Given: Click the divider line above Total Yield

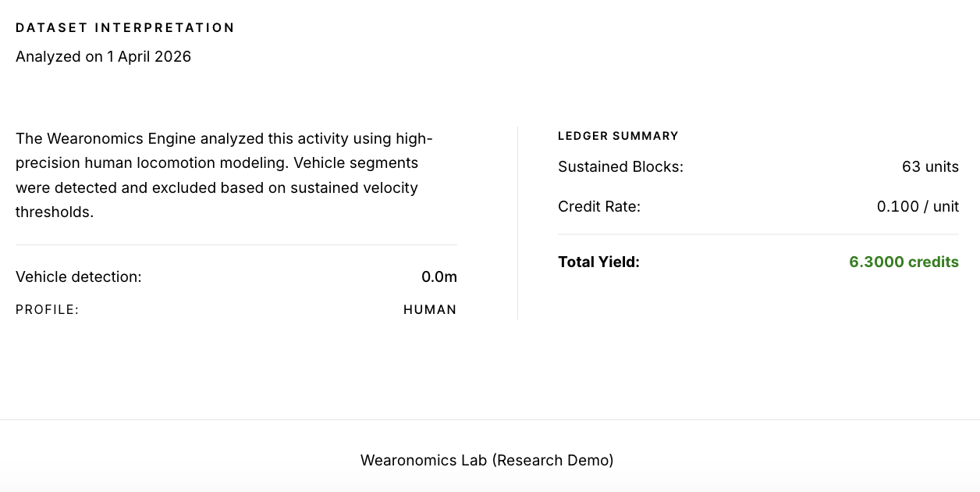Looking at the screenshot, I should point(758,234).
